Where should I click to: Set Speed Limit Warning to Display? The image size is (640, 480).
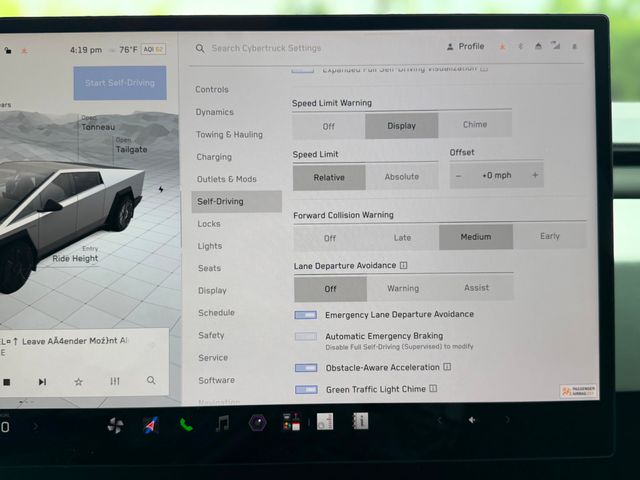click(402, 125)
